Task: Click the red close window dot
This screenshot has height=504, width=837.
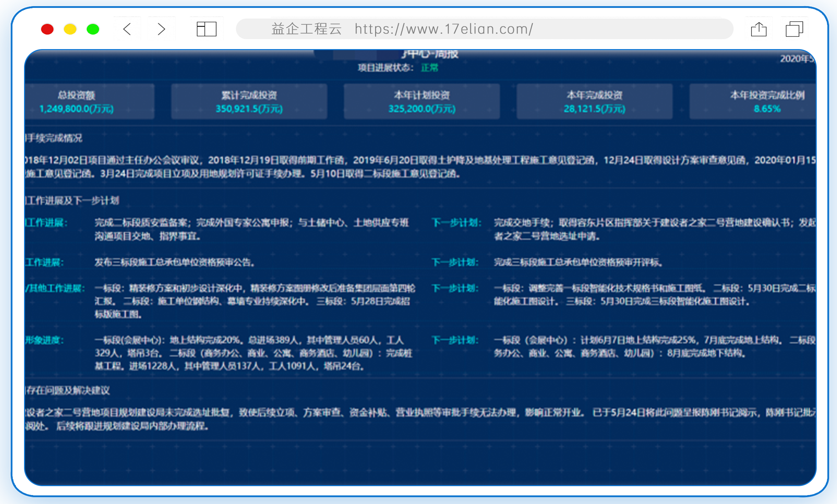Action: point(47,29)
